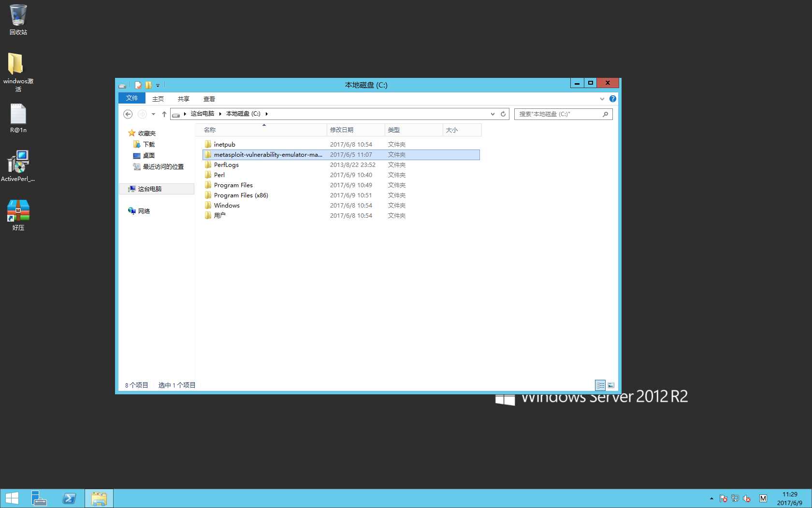812x508 pixels.
Task: Launch Server Manager from taskbar
Action: click(x=39, y=499)
